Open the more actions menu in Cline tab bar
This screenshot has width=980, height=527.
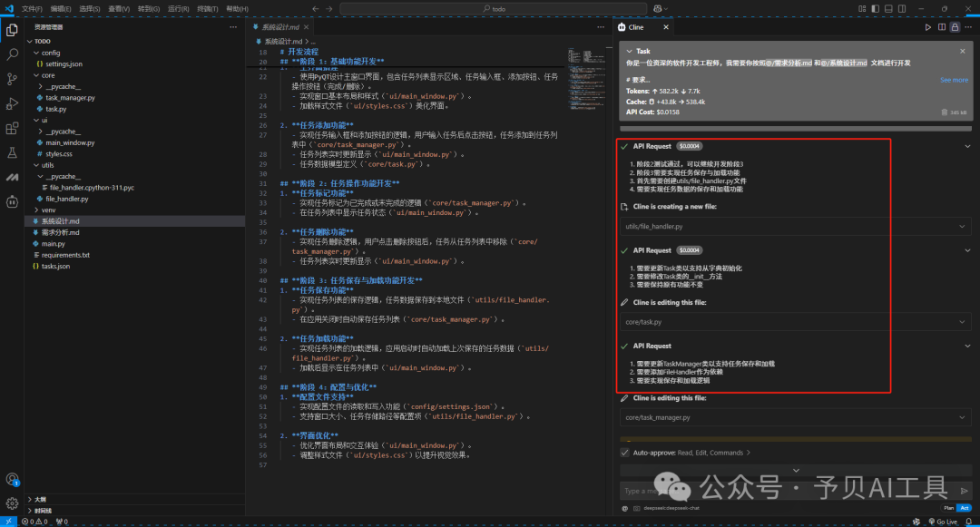pos(968,27)
